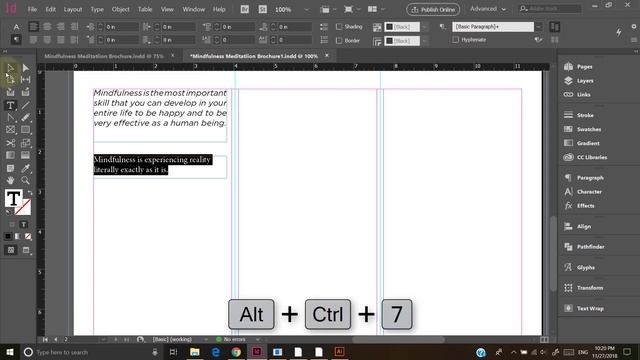This screenshot has width=640, height=360.
Task: Open the zoom level dropdown
Action: click(306, 9)
